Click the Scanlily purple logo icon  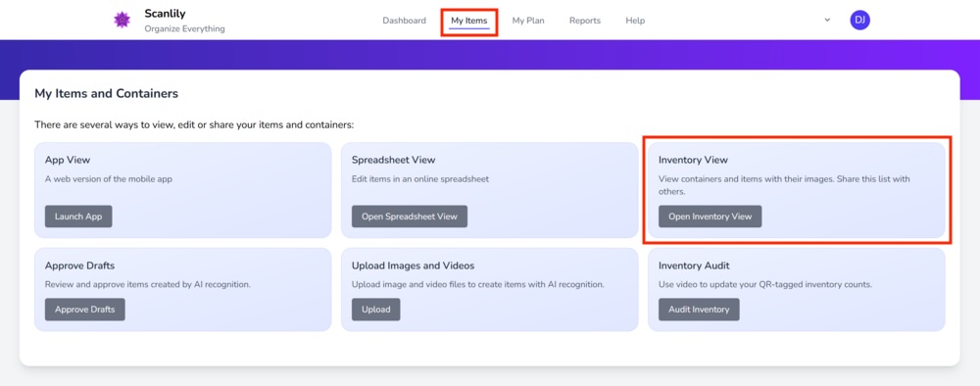tap(122, 20)
